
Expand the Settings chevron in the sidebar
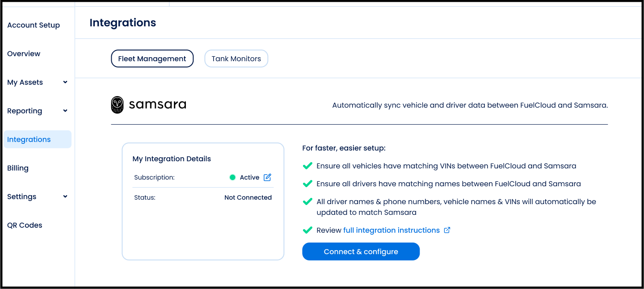click(x=65, y=197)
